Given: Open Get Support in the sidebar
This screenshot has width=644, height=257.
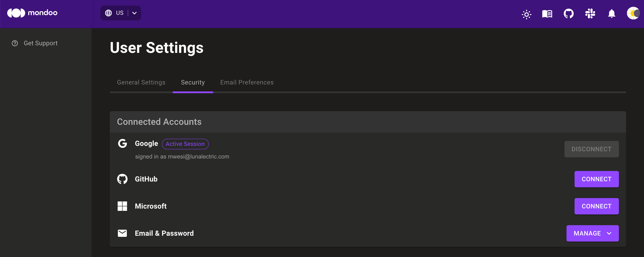Looking at the screenshot, I should click(x=41, y=43).
